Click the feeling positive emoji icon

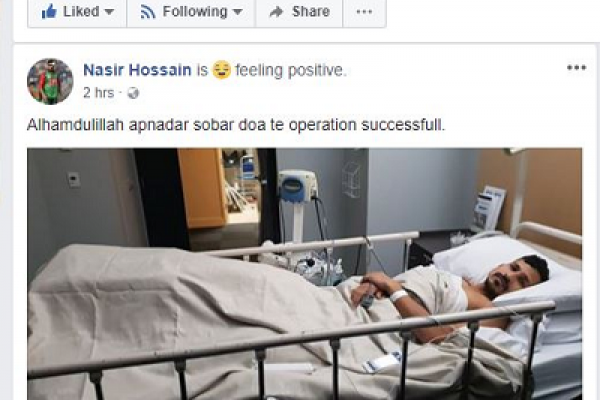(x=221, y=70)
